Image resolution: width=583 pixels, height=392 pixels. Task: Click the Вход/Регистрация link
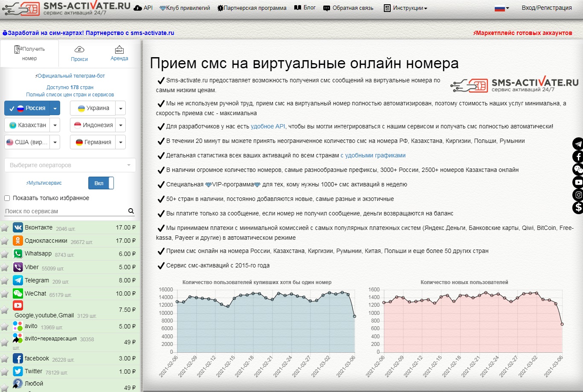point(547,8)
